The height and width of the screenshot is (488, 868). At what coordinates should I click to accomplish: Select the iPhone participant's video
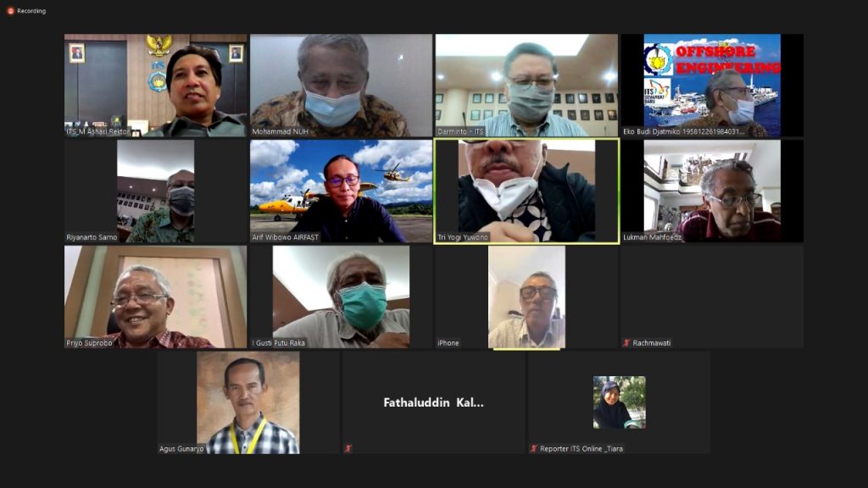pyautogui.click(x=526, y=297)
